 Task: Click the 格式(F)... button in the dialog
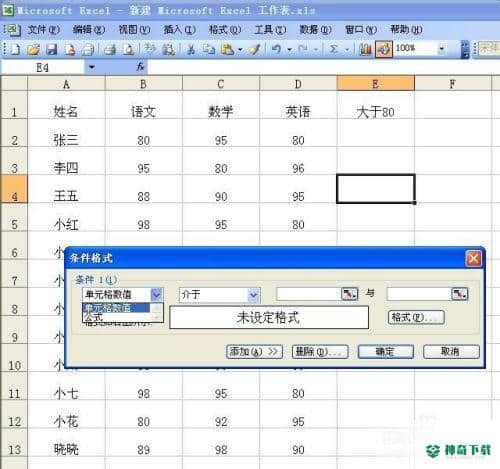[x=416, y=317]
